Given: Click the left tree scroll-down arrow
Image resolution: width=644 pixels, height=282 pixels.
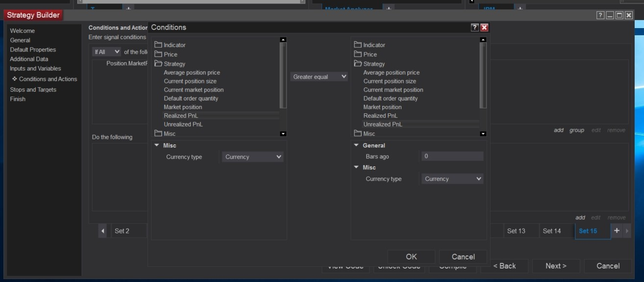Looking at the screenshot, I should 283,133.
